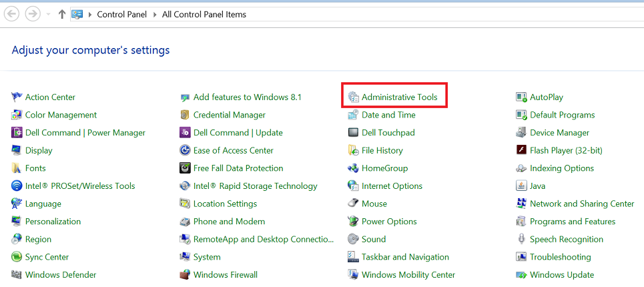Image resolution: width=644 pixels, height=287 pixels.
Task: Navigate up one level with the Up arrow
Action: tap(62, 14)
